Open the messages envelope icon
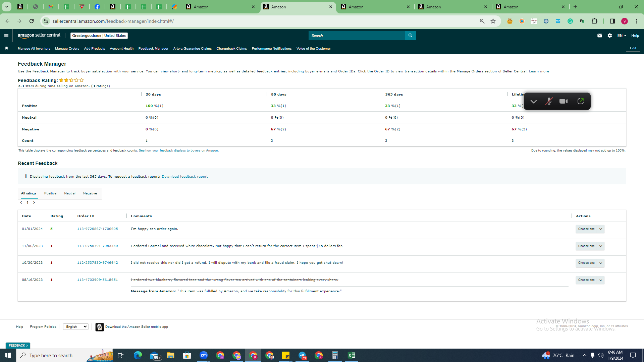 (x=600, y=36)
